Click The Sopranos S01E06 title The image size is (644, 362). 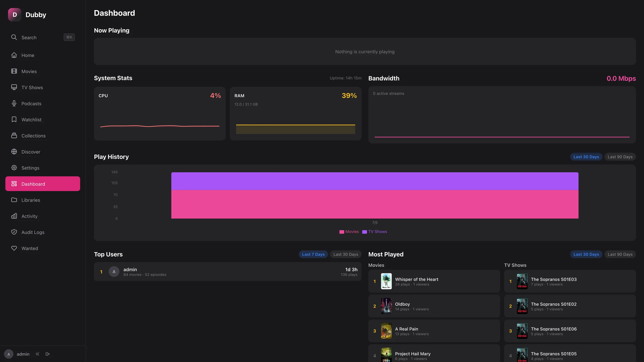(554, 329)
